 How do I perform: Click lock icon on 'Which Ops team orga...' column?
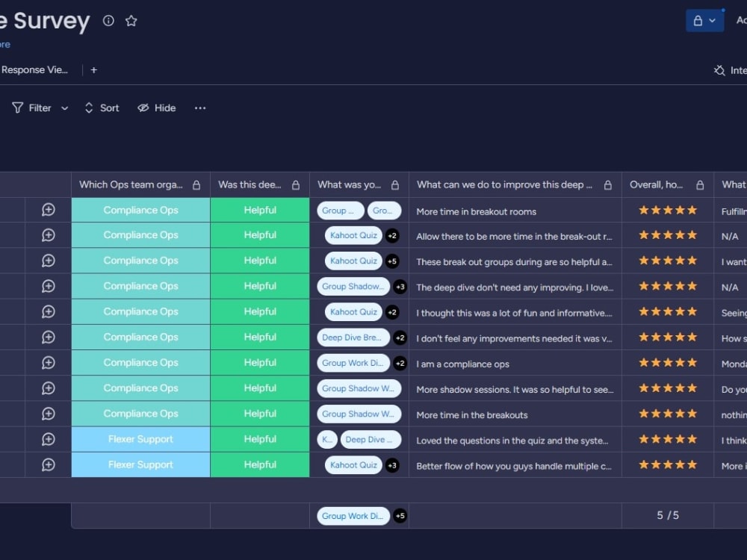tap(196, 185)
